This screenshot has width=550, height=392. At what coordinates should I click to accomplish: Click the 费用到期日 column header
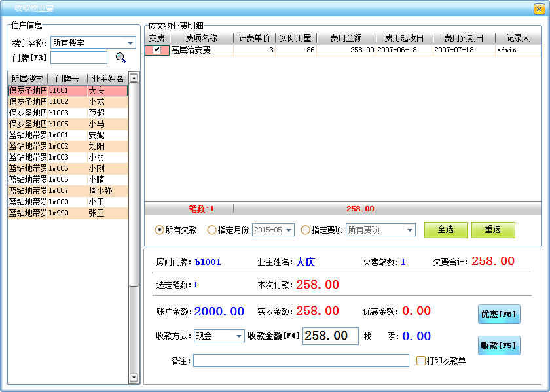coord(464,38)
